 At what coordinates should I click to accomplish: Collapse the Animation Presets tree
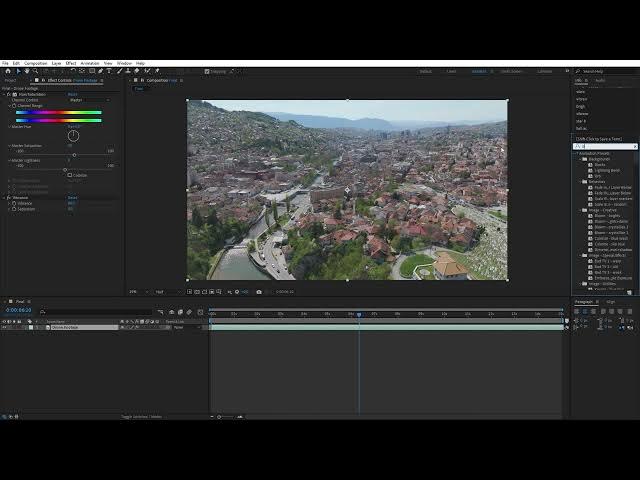click(x=577, y=153)
